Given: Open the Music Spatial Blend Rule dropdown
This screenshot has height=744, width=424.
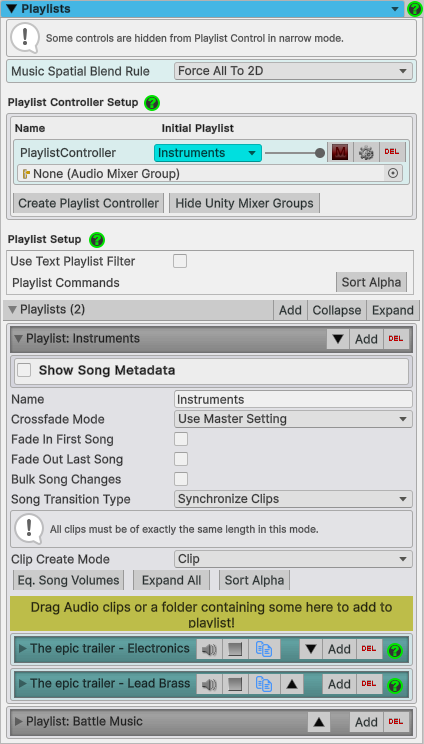Looking at the screenshot, I should click(293, 71).
